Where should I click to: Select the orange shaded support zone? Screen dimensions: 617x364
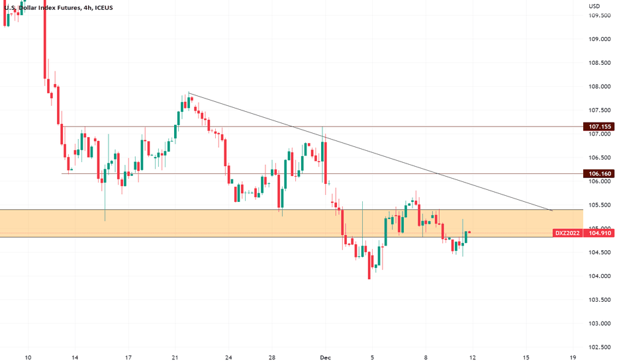click(x=291, y=223)
